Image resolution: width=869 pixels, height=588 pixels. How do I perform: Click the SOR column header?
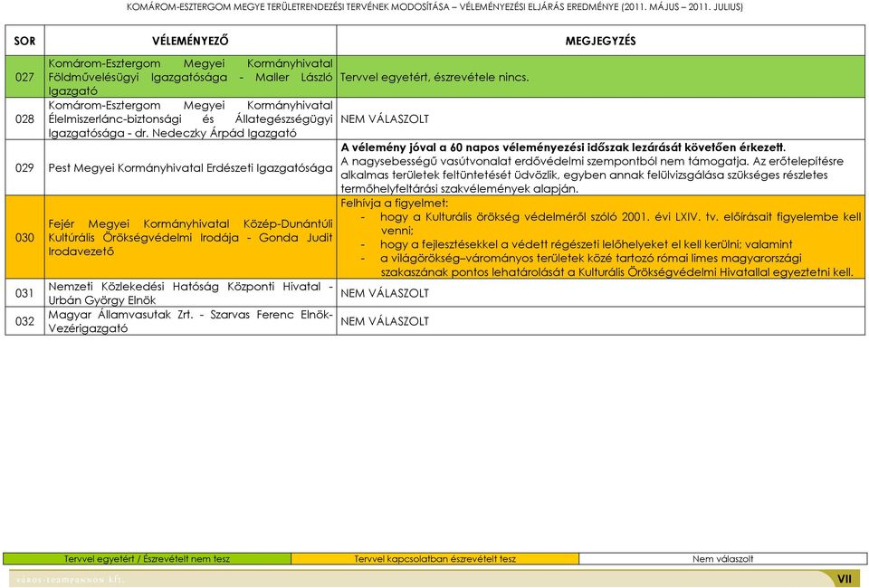click(x=25, y=41)
